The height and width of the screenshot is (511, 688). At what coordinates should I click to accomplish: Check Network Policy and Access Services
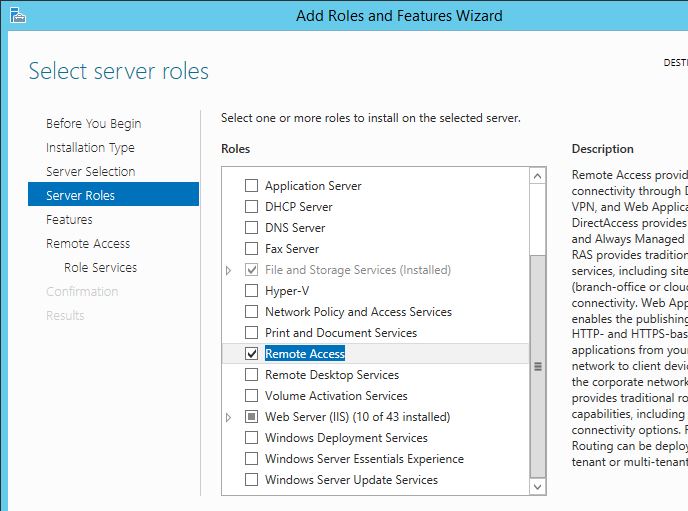251,312
